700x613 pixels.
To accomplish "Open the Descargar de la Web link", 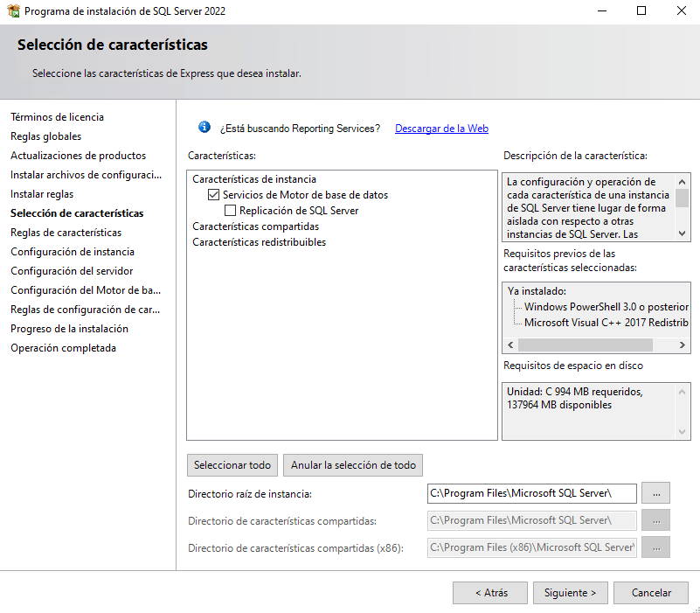I will (441, 129).
